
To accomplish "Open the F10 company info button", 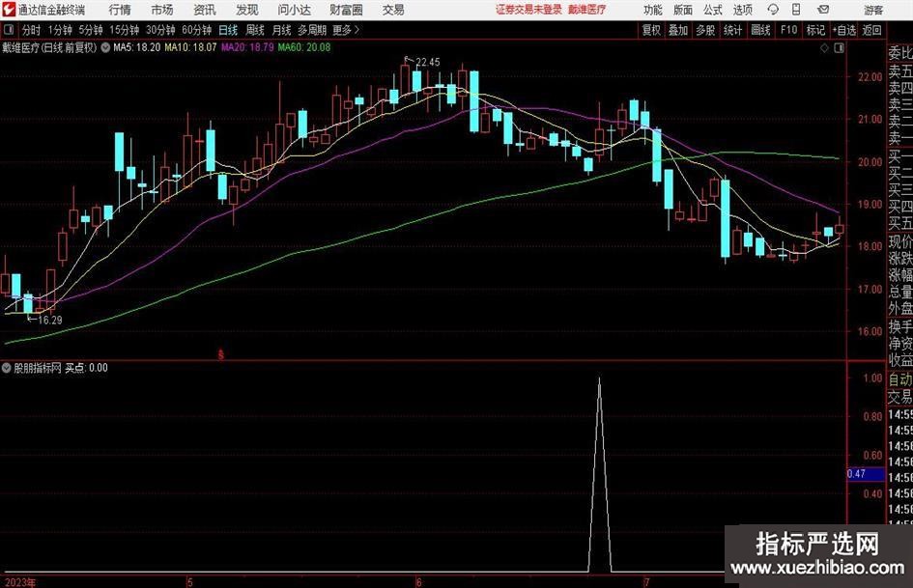I will point(789,30).
